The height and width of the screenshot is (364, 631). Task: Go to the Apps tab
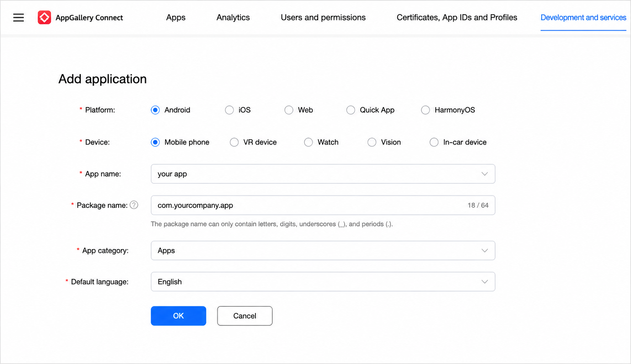[x=176, y=18]
